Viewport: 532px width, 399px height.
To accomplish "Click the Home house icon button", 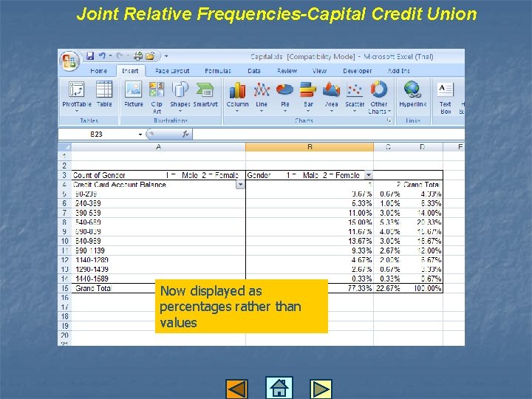I will (x=279, y=387).
